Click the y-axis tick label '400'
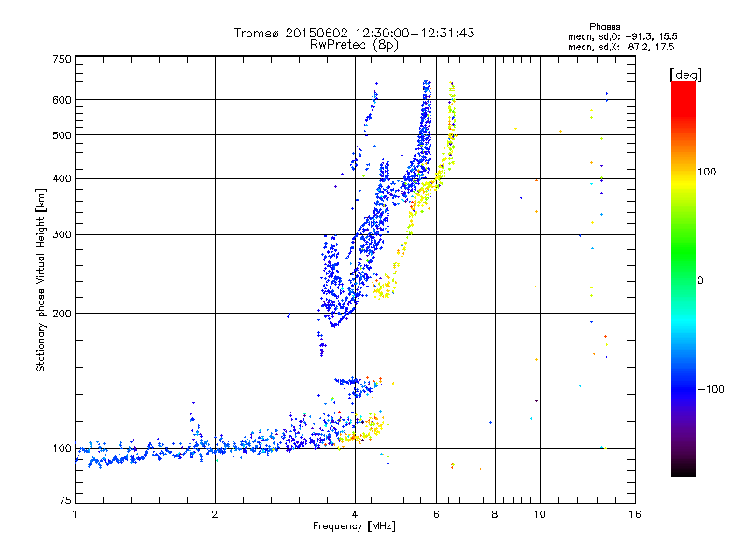Image resolution: width=747 pixels, height=560 pixels. click(x=62, y=179)
